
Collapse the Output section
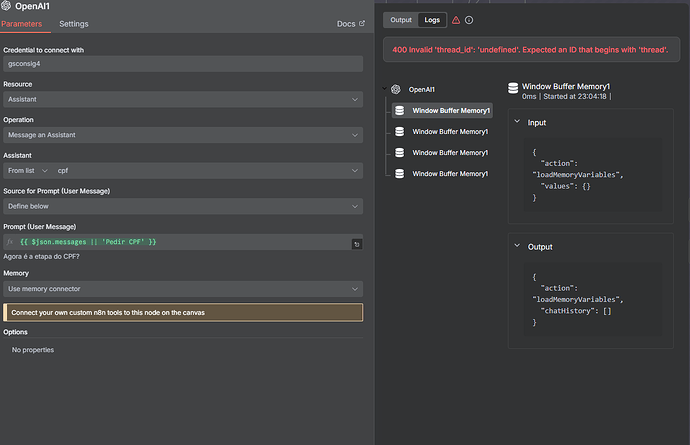(x=517, y=246)
